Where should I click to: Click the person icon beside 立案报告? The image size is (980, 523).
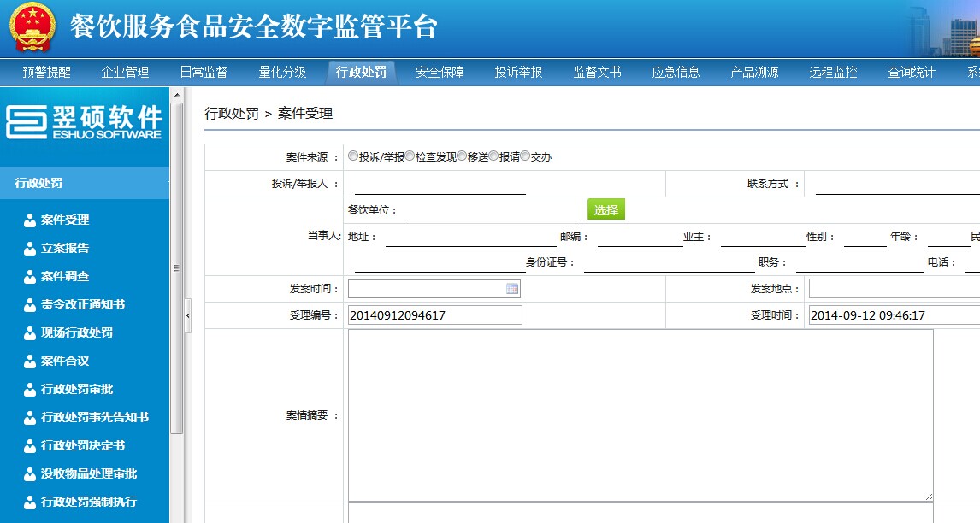point(30,249)
